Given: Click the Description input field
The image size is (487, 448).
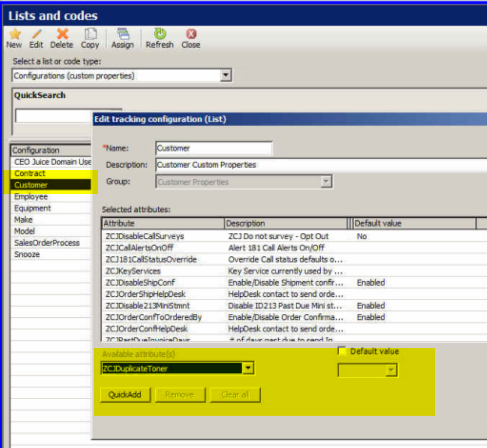Looking at the screenshot, I should coord(321,165).
